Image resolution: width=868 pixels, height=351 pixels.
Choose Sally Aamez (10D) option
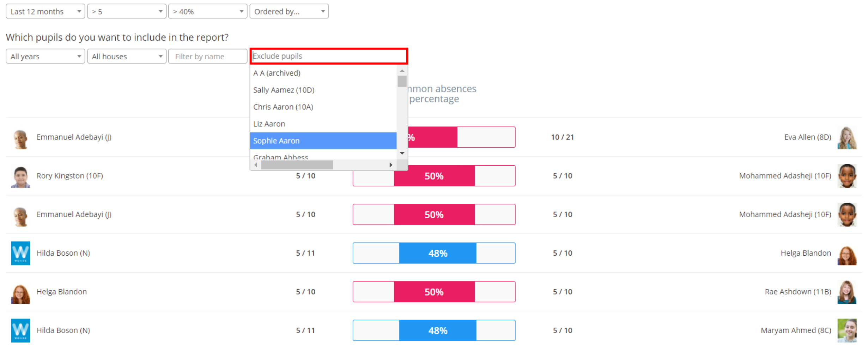click(x=323, y=90)
